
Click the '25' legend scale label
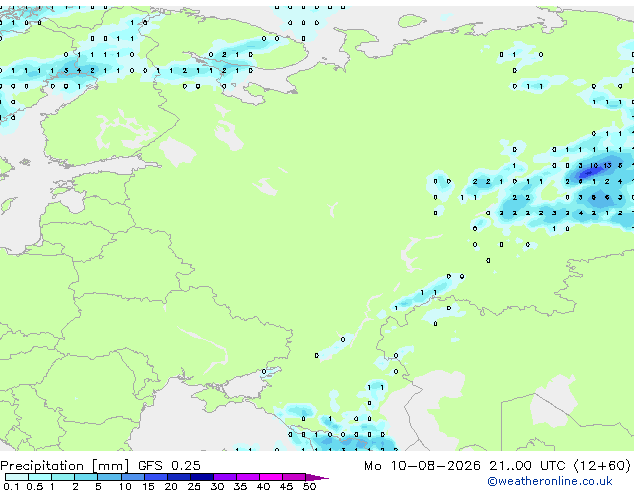[194, 486]
